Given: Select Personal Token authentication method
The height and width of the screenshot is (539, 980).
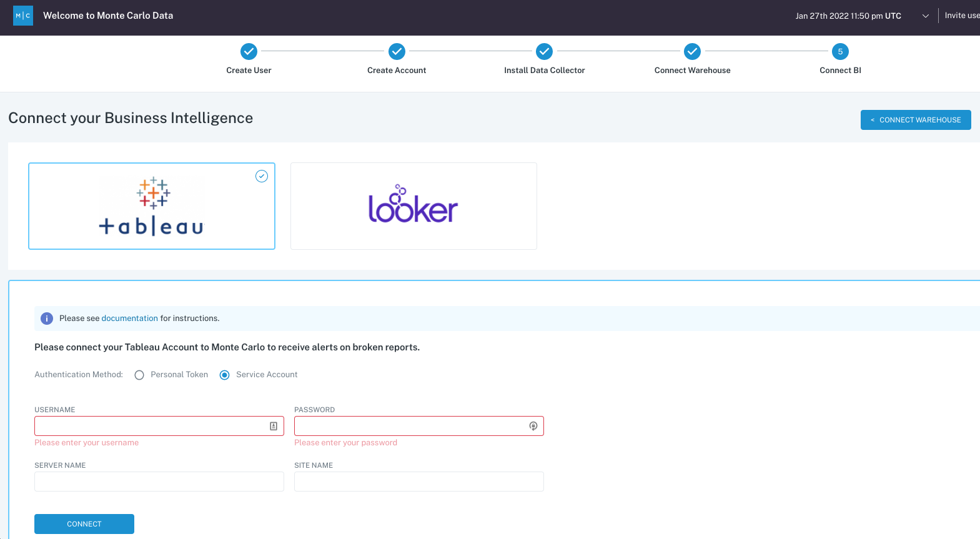Looking at the screenshot, I should [x=139, y=375].
